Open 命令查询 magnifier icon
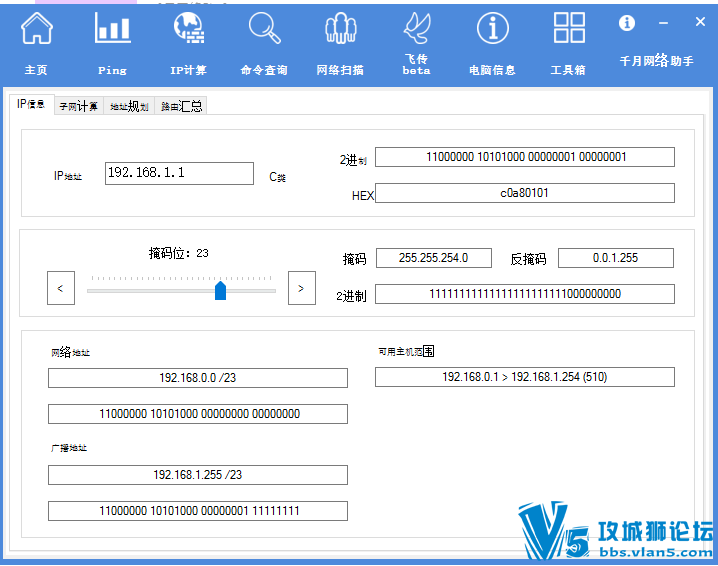Screen dimensions: 718x566 point(264,28)
